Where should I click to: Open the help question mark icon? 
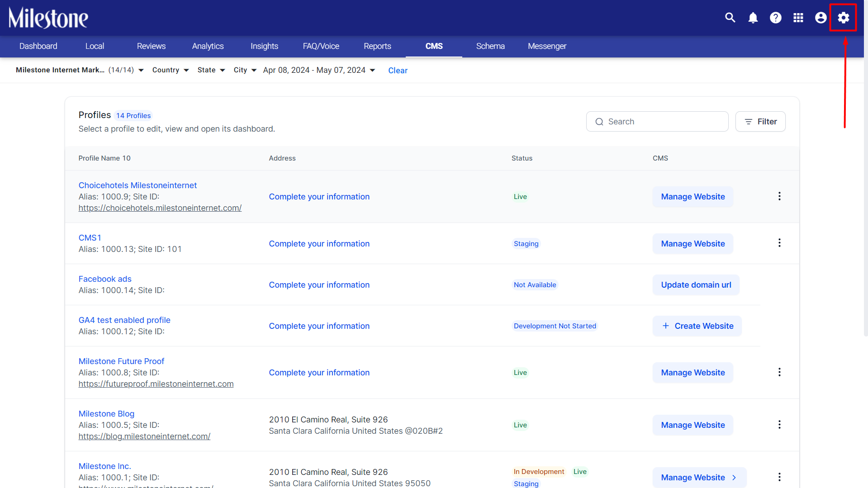776,18
